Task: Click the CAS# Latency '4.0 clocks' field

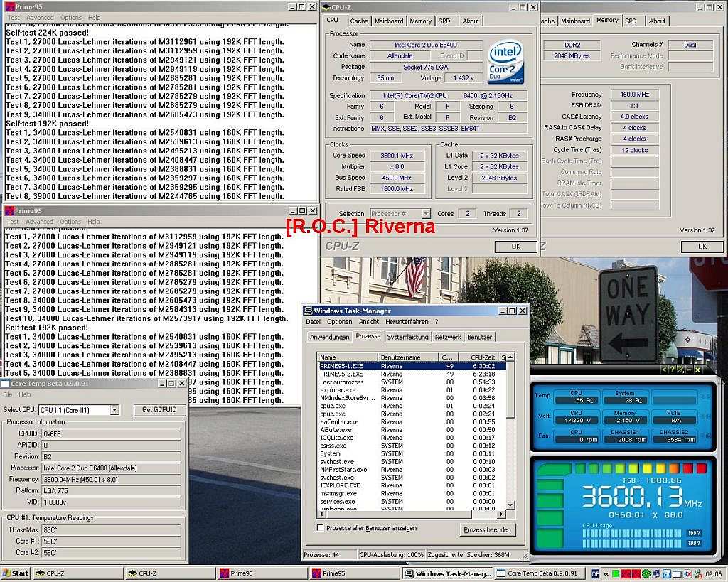Action: (634, 117)
